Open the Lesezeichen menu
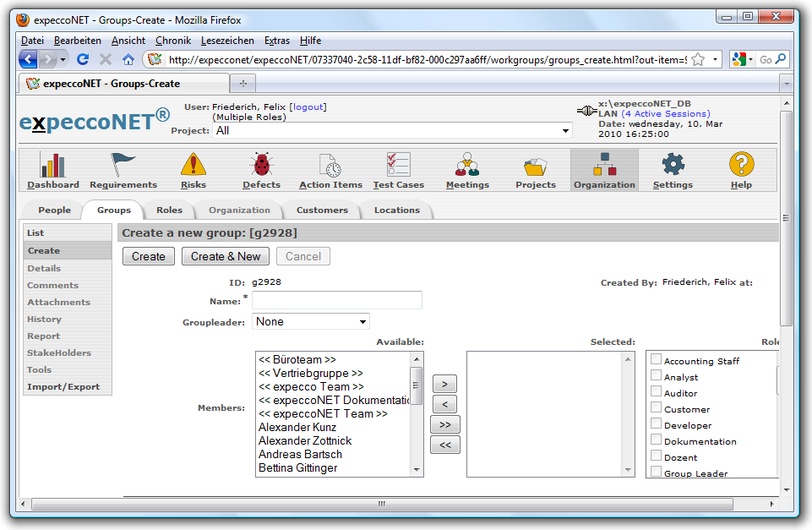Image resolution: width=812 pixels, height=530 pixels. click(x=227, y=41)
